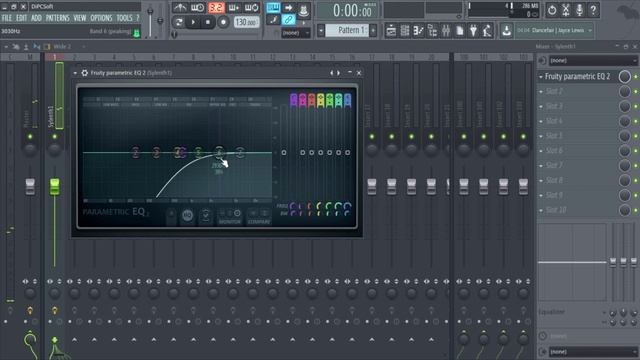Click the microphone one-click recording icon
Screen dimensions: 640x360
point(579,10)
